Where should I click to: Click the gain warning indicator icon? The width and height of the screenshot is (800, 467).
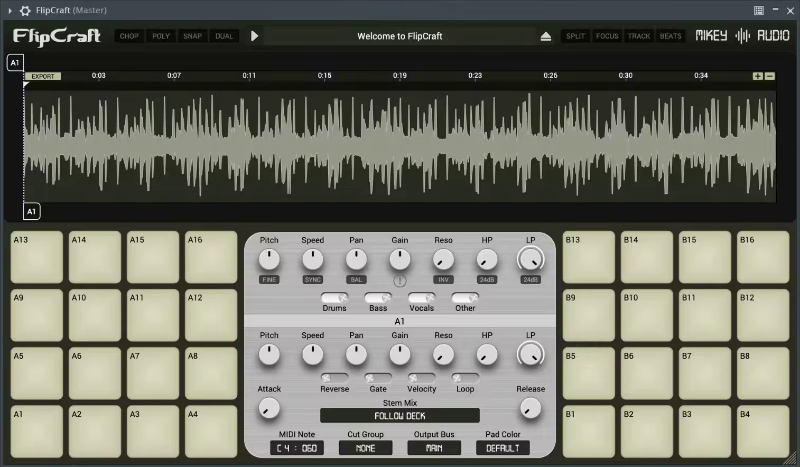(400, 281)
